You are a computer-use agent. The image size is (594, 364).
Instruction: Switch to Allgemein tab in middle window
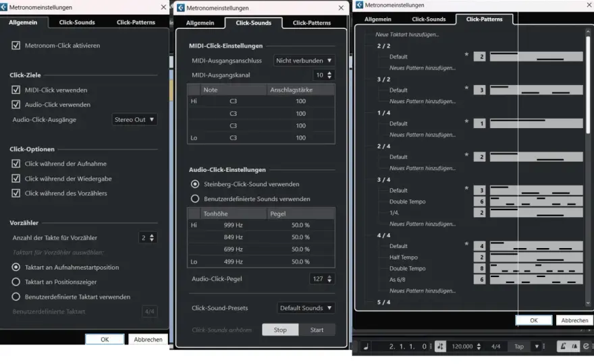point(200,23)
